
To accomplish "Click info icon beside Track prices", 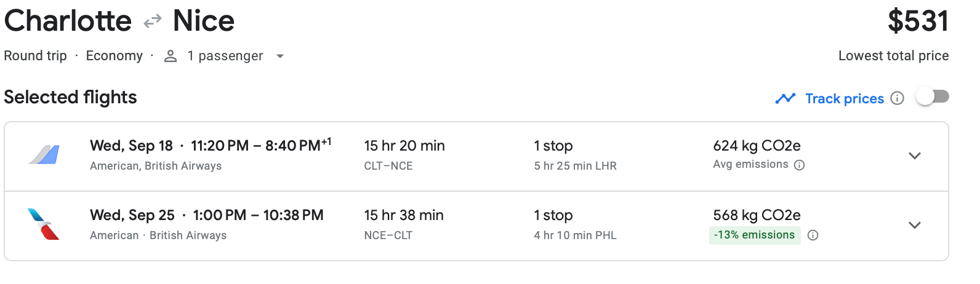I will (898, 98).
